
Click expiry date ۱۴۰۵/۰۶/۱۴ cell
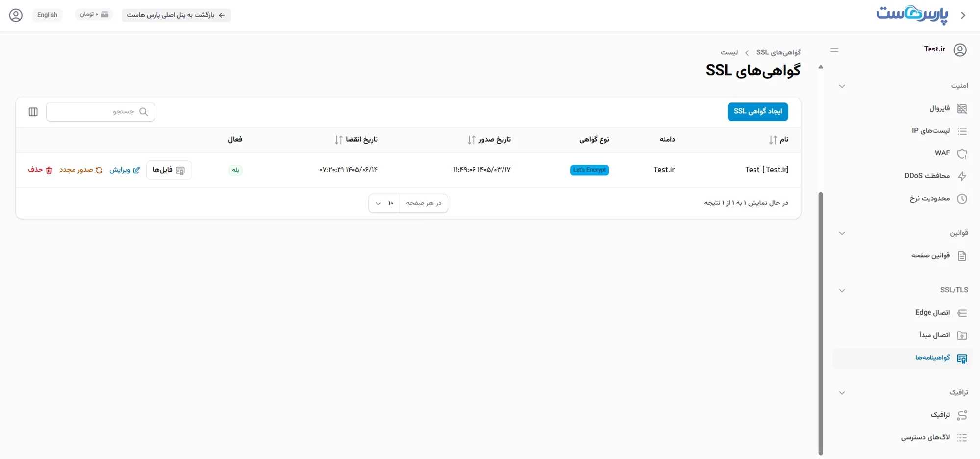click(349, 170)
